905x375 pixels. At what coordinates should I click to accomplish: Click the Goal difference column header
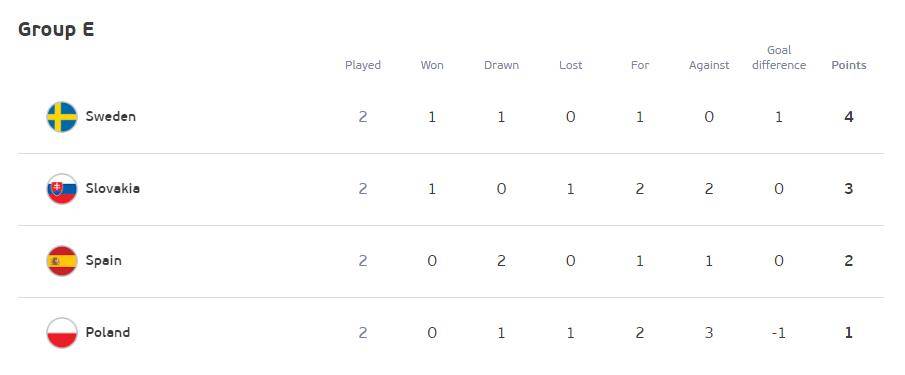[779, 58]
